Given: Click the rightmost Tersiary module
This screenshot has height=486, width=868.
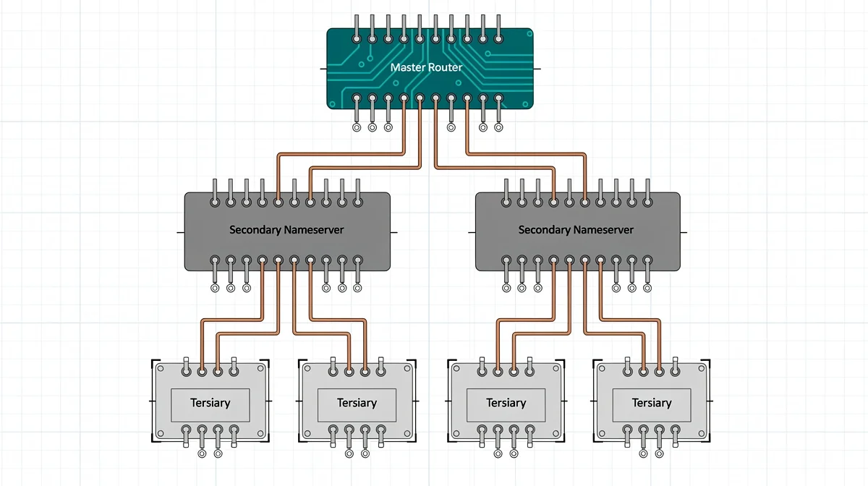Looking at the screenshot, I should 651,403.
